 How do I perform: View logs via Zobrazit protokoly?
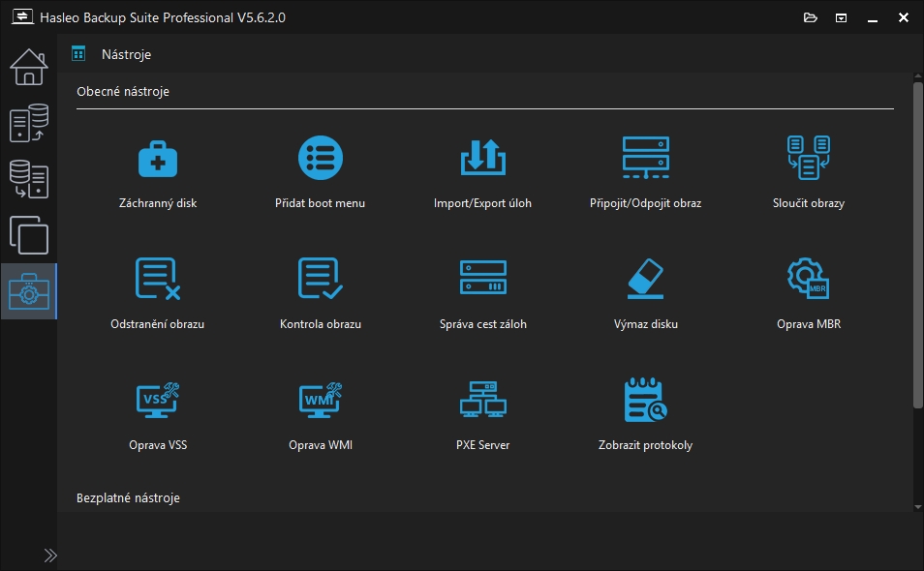(x=645, y=401)
